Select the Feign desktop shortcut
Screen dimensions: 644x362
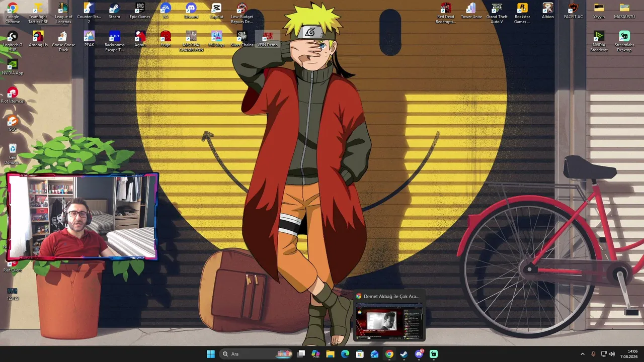point(166,39)
